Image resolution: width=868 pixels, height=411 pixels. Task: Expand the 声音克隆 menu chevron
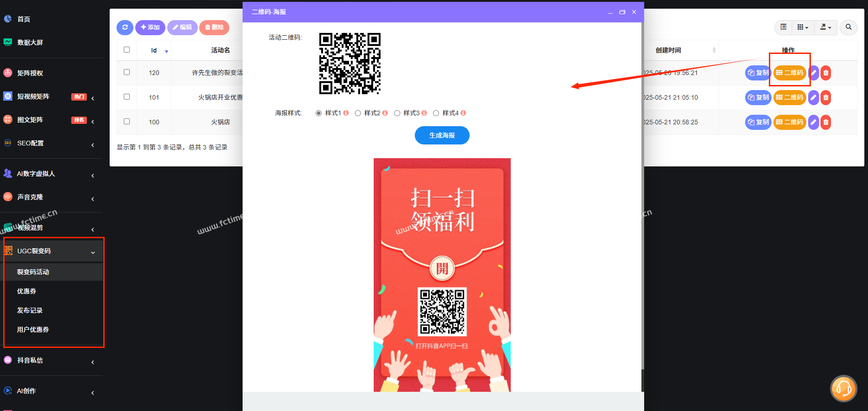coord(93,199)
